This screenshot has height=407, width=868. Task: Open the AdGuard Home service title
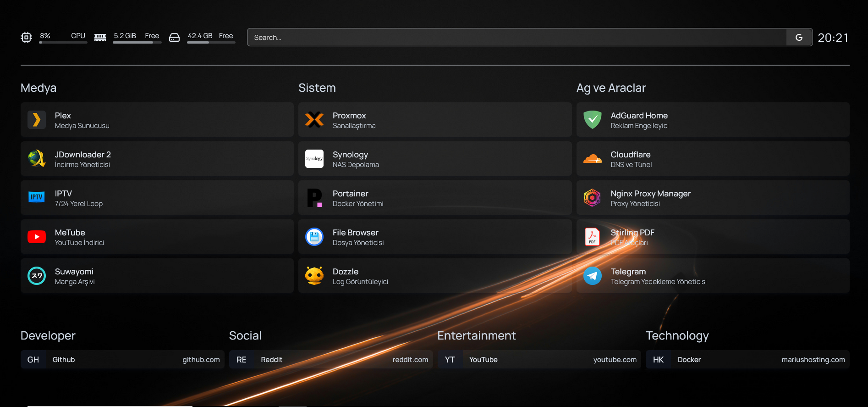coord(639,116)
